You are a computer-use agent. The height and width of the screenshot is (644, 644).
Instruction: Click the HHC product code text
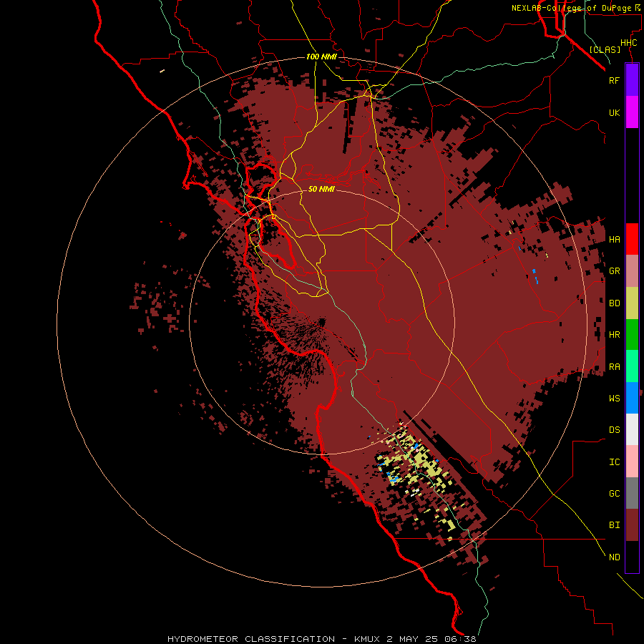(628, 43)
